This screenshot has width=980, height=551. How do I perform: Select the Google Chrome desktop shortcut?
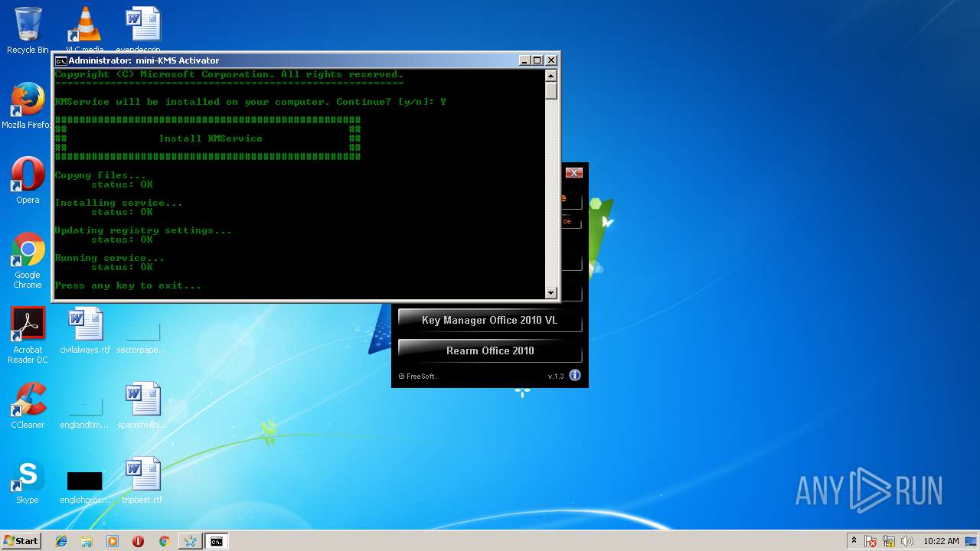coord(28,260)
